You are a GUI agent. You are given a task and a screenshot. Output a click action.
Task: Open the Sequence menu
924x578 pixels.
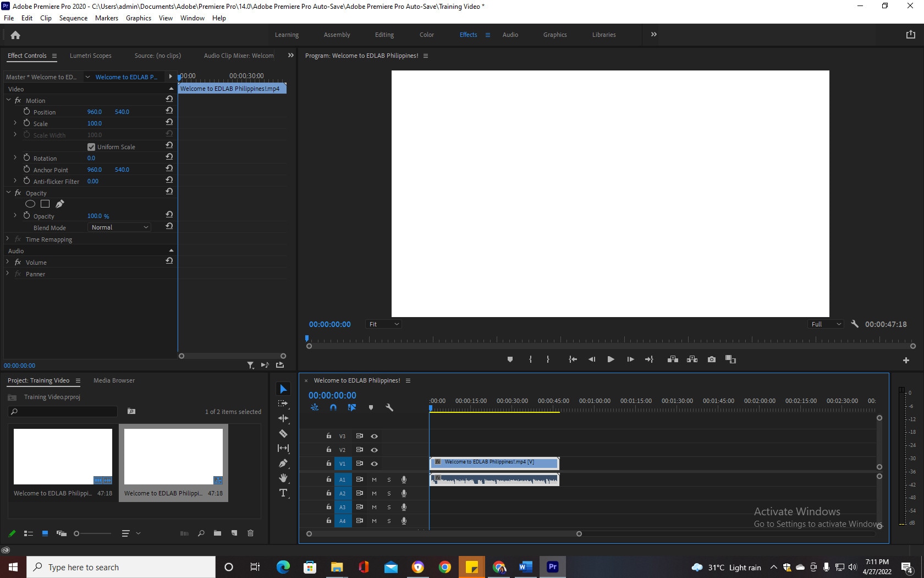click(73, 18)
